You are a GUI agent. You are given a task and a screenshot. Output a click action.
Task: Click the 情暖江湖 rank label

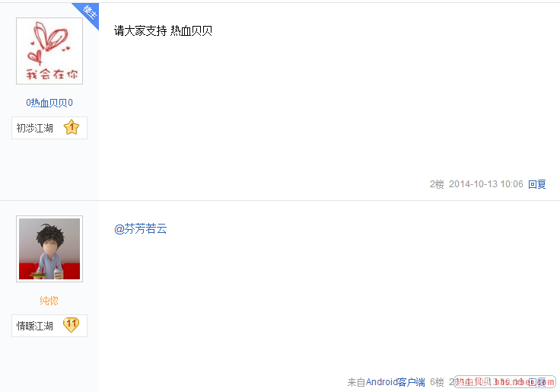coord(35,326)
